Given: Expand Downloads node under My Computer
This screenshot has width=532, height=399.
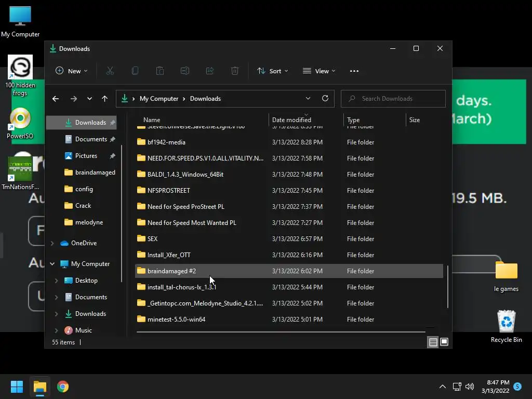Looking at the screenshot, I should 56,313.
